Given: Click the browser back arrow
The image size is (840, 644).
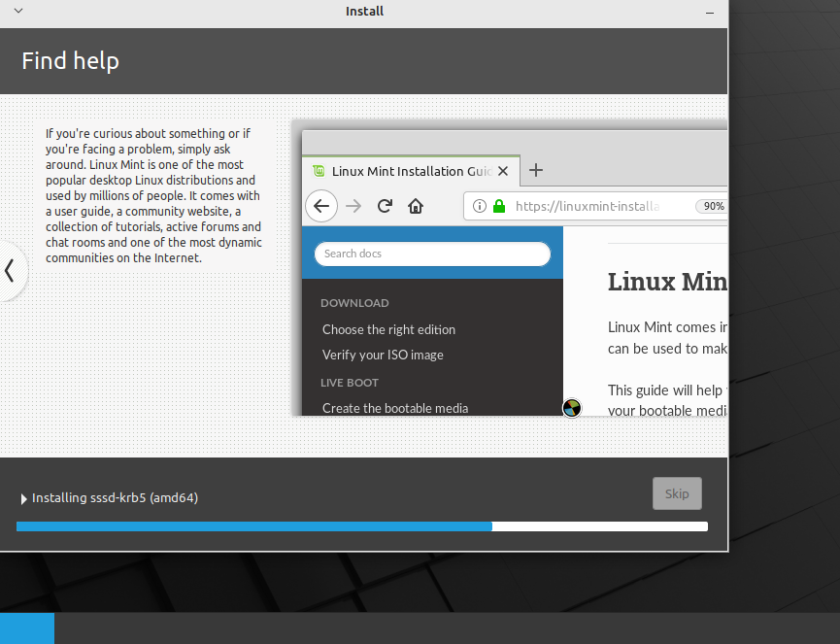Looking at the screenshot, I should pos(321,206).
